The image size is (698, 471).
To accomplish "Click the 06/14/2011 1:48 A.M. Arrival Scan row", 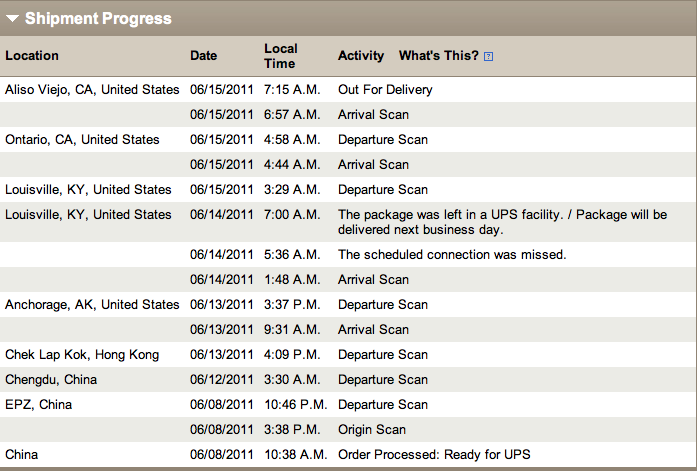I will 348,280.
